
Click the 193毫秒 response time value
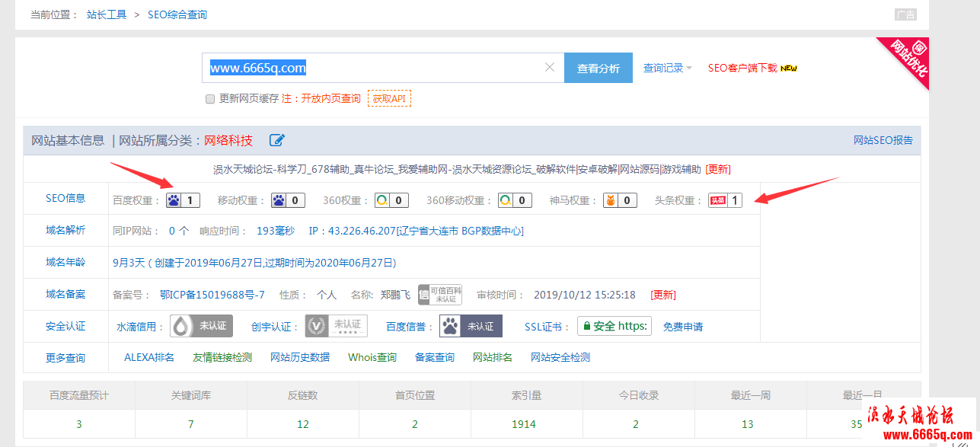pyautogui.click(x=275, y=231)
